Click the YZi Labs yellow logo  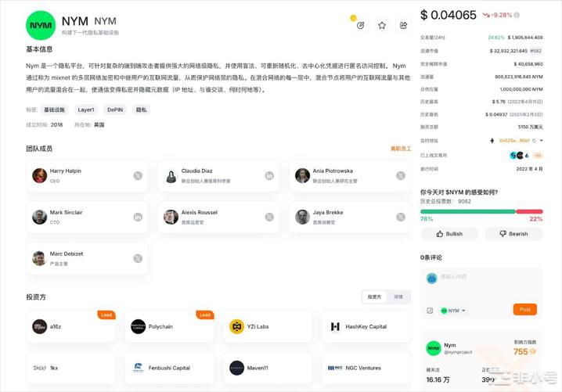236,326
